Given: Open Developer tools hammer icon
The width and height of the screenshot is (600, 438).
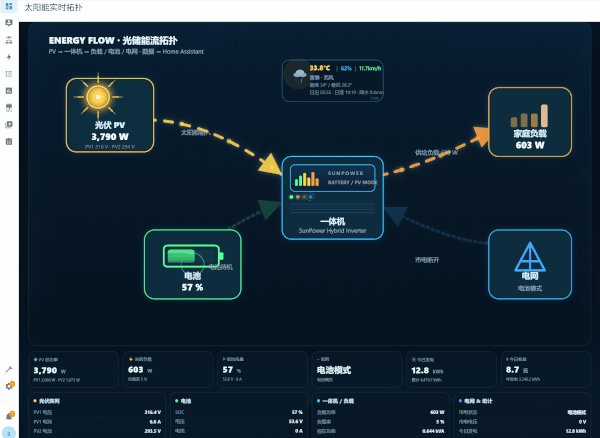Looking at the screenshot, I should [x=9, y=369].
